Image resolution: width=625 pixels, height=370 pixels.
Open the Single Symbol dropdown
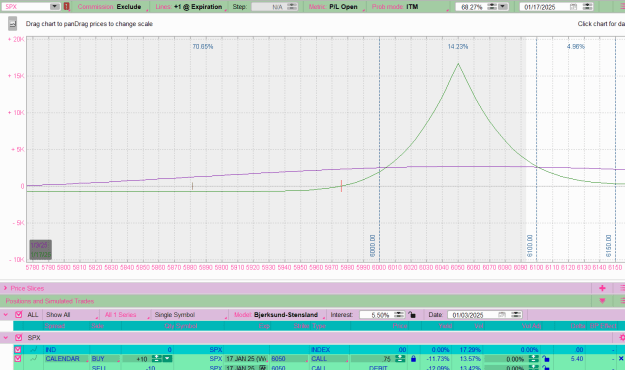(x=190, y=315)
